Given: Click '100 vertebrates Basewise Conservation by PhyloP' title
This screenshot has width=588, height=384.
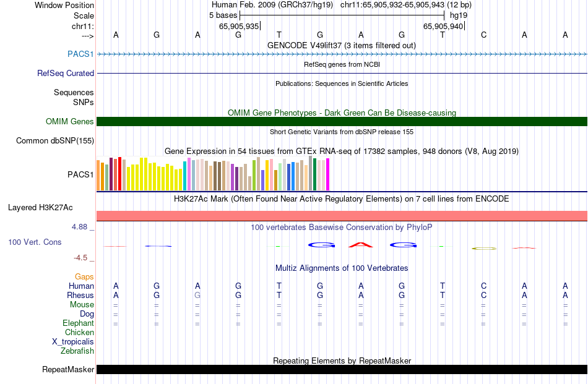Looking at the screenshot, I should [x=341, y=228].
